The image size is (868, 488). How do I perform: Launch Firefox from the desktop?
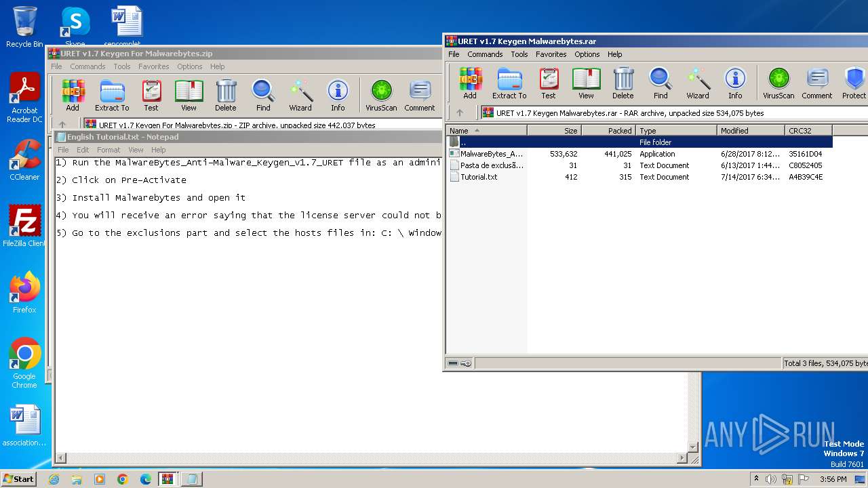[x=24, y=293]
